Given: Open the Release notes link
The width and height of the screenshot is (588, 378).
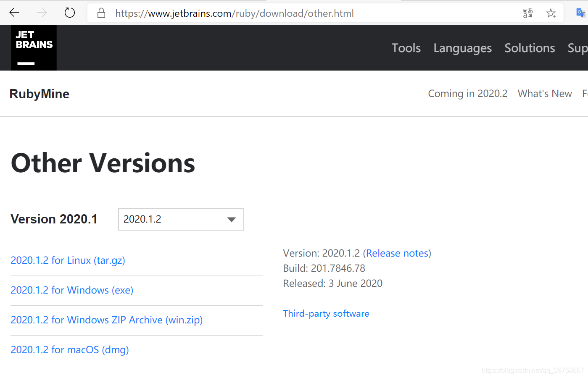Looking at the screenshot, I should (397, 253).
